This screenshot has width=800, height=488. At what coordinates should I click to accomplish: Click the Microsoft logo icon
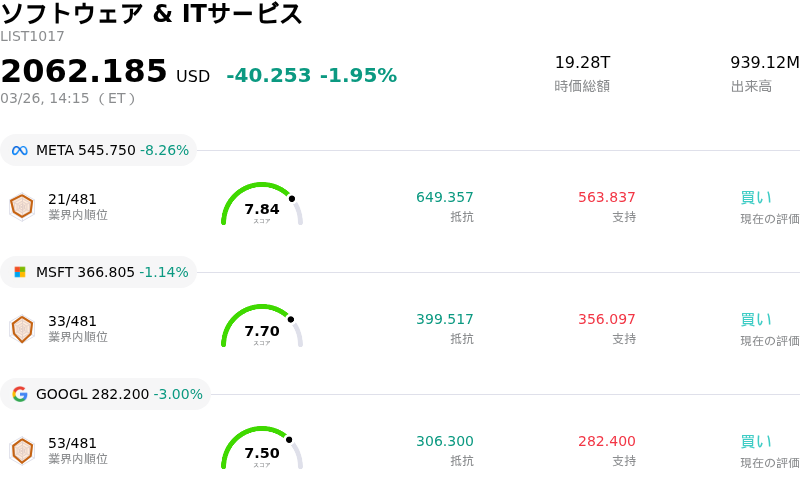(x=20, y=272)
